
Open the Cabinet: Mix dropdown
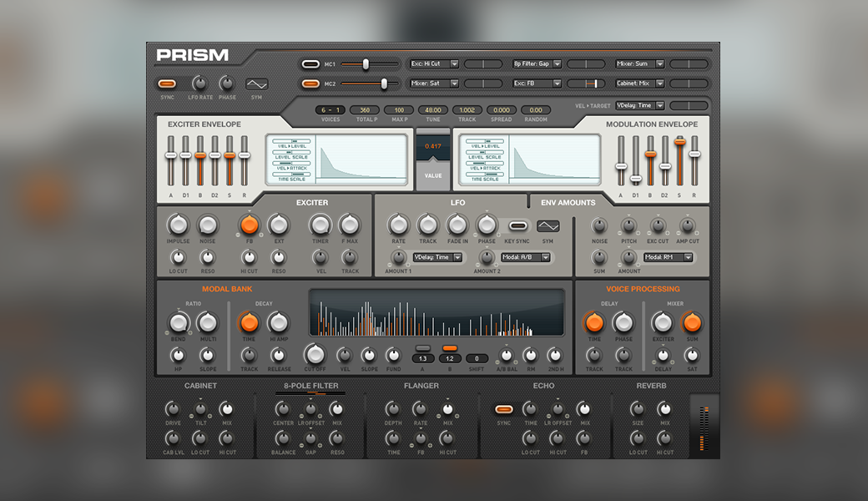click(x=640, y=83)
